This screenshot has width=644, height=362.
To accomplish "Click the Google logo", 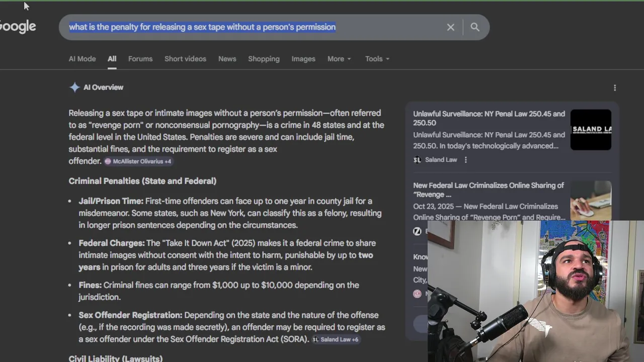I will 18,27.
